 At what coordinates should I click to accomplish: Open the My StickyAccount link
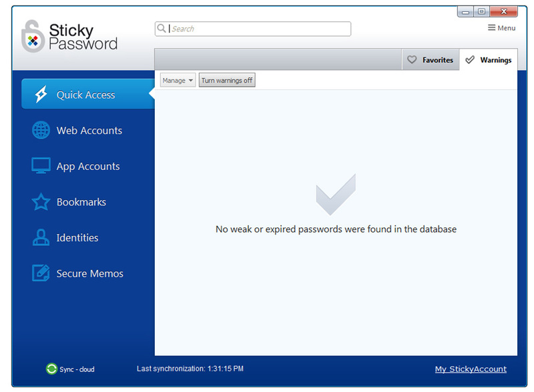pyautogui.click(x=471, y=369)
